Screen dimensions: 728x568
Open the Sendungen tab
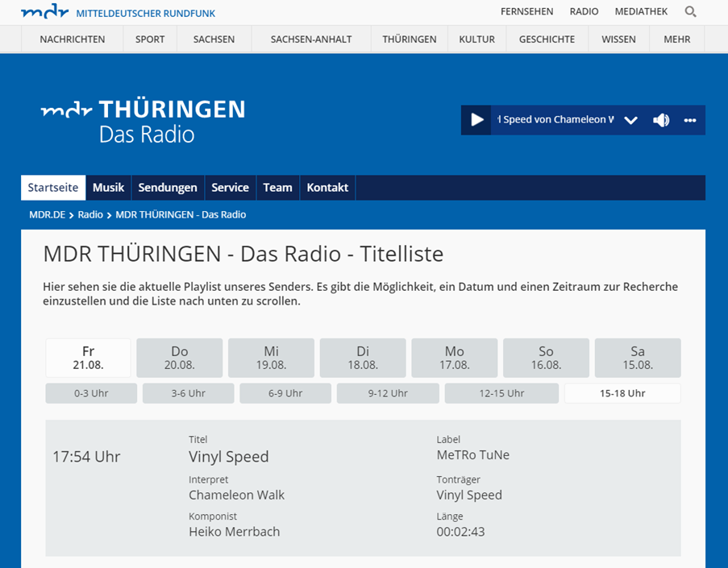click(168, 188)
